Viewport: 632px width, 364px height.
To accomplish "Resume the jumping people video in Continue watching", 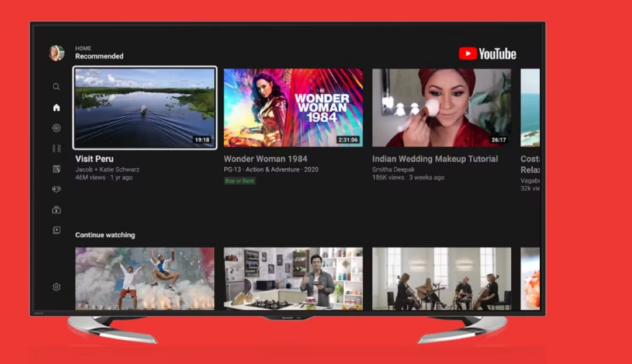I will pos(145,279).
